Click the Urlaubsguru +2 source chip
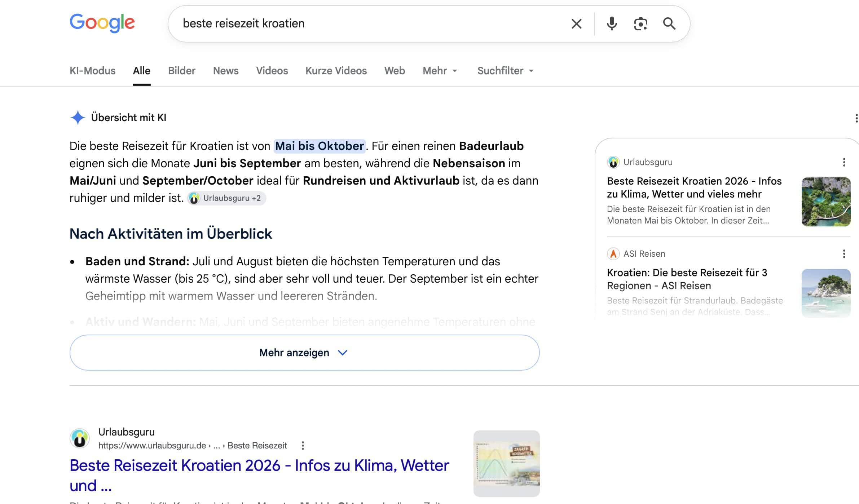The image size is (859, 504). coord(226,198)
